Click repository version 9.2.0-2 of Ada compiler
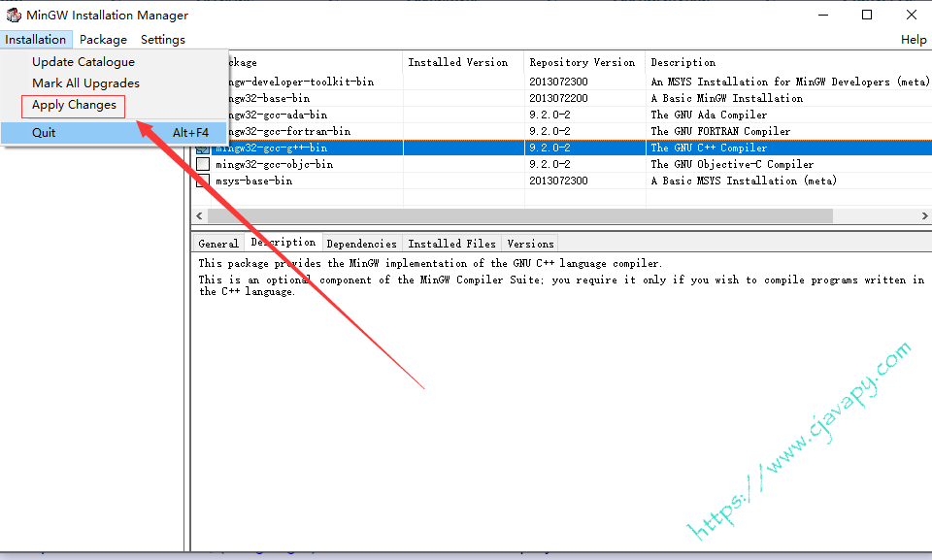This screenshot has height=560, width=932. click(549, 115)
